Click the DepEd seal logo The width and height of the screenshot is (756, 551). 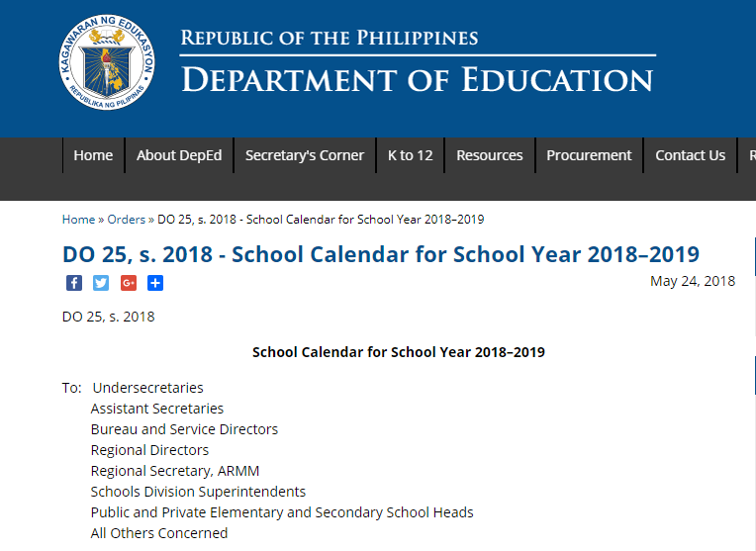coord(107,62)
